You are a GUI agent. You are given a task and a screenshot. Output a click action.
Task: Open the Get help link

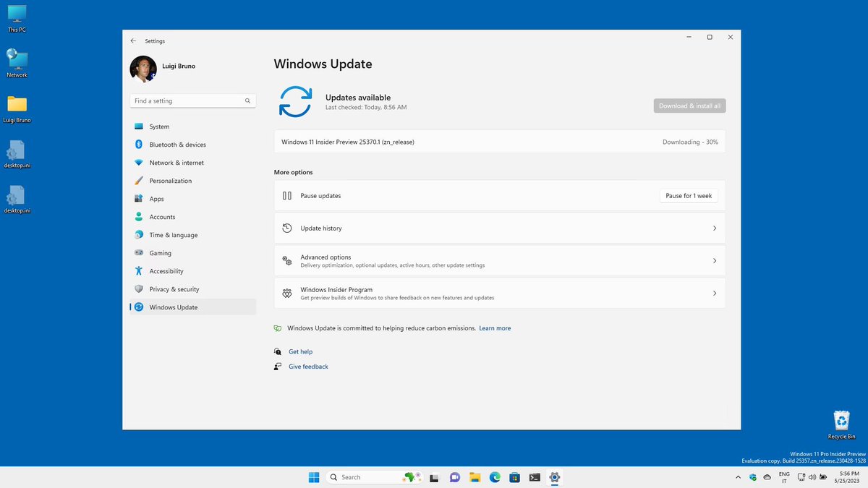300,351
